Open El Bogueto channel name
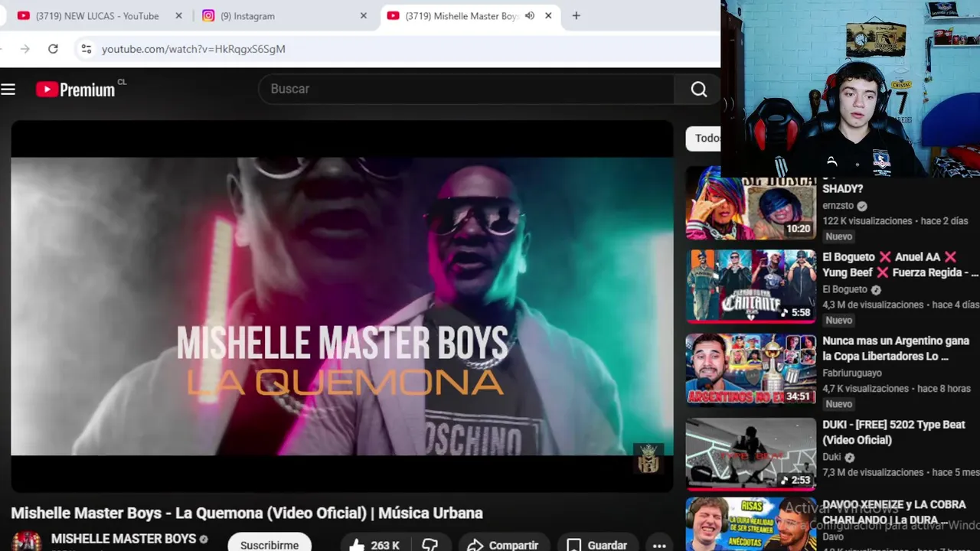Image resolution: width=980 pixels, height=551 pixels. click(844, 289)
